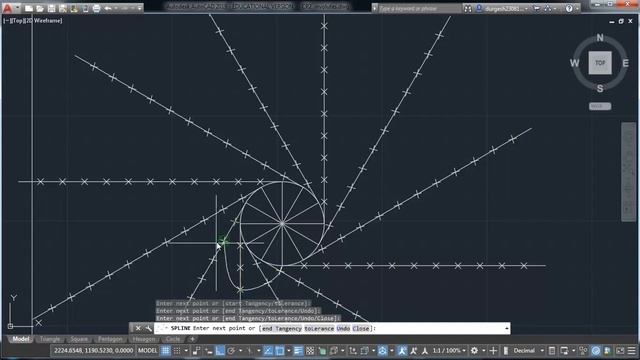Click the New drawing icon

[29, 8]
